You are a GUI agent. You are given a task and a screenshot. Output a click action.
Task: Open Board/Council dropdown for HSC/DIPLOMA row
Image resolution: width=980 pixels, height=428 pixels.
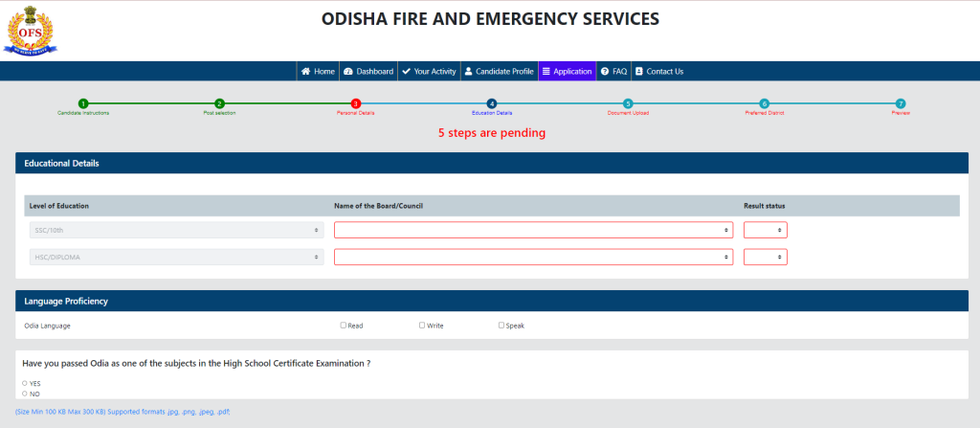point(534,257)
